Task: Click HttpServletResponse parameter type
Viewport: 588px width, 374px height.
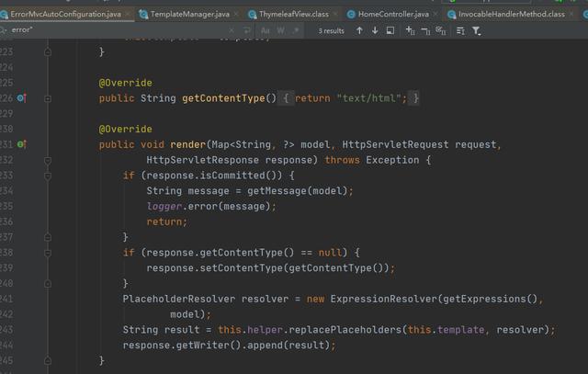Action: click(x=202, y=160)
